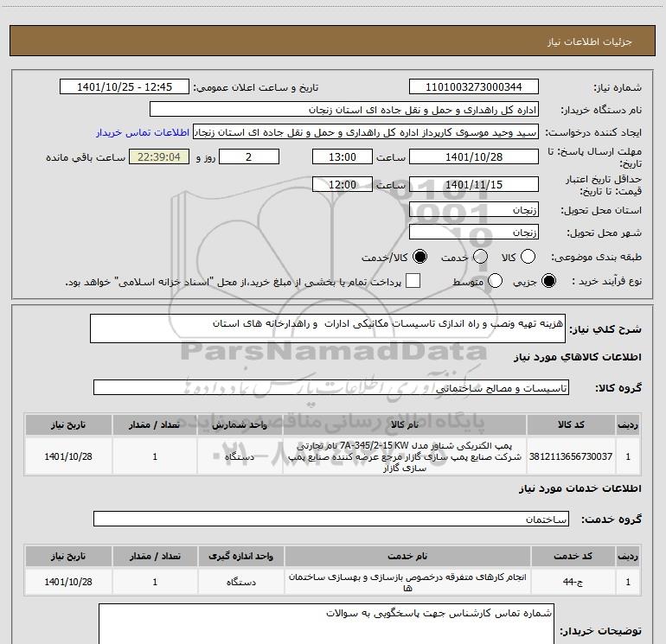Click the service group field ساختمان
The image size is (666, 644).
tap(331, 519)
